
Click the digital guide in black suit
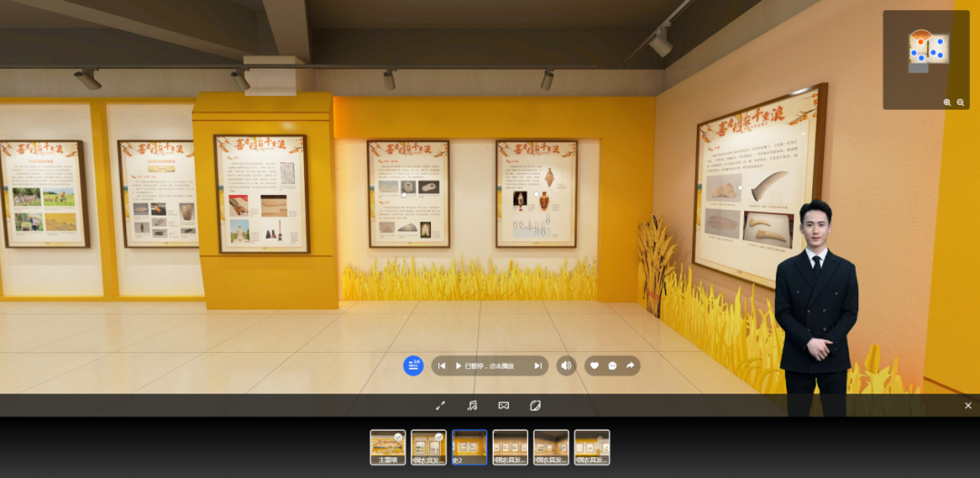pyautogui.click(x=816, y=299)
